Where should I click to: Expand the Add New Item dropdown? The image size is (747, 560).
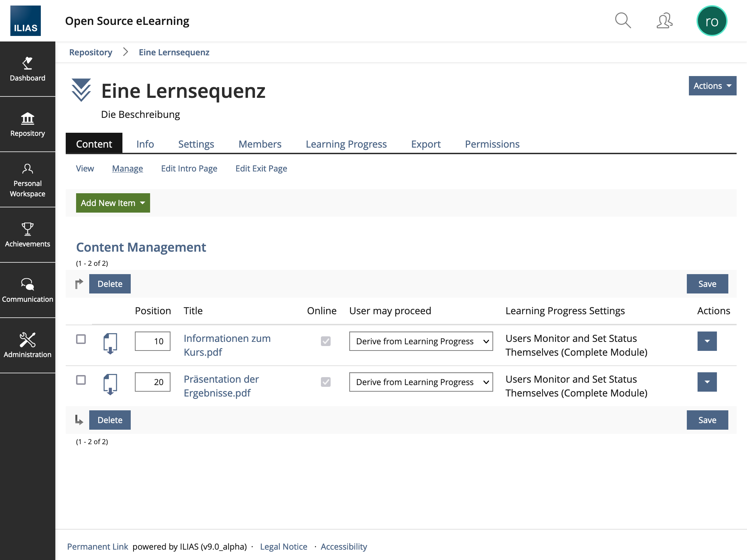point(113,203)
